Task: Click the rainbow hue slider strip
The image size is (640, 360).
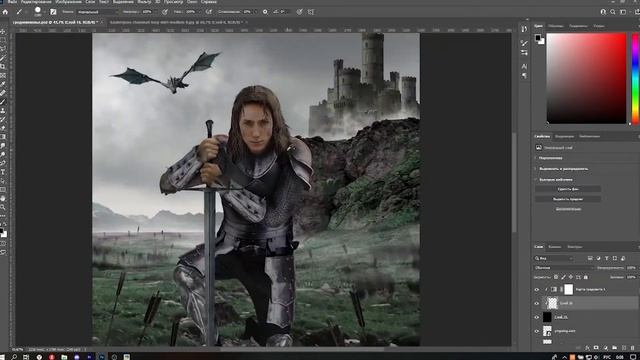Action: [636, 78]
